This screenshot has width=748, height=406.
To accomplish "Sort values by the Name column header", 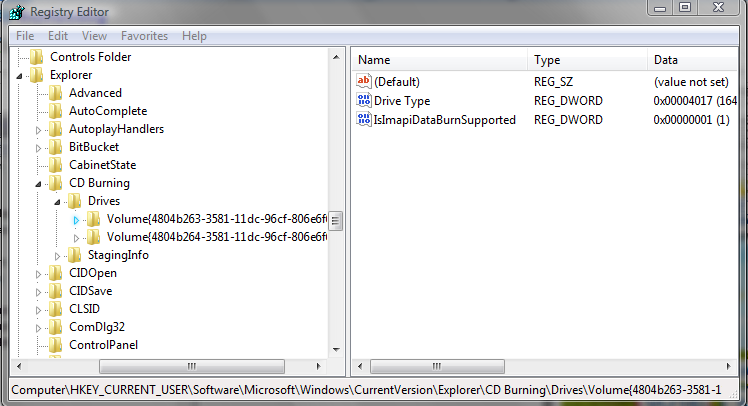I will [x=440, y=60].
